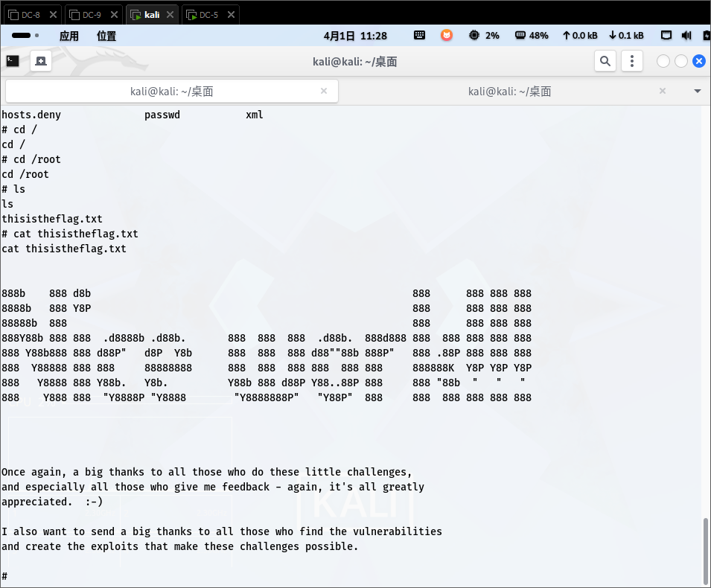Open the 位置 places menu

pyautogui.click(x=106, y=36)
